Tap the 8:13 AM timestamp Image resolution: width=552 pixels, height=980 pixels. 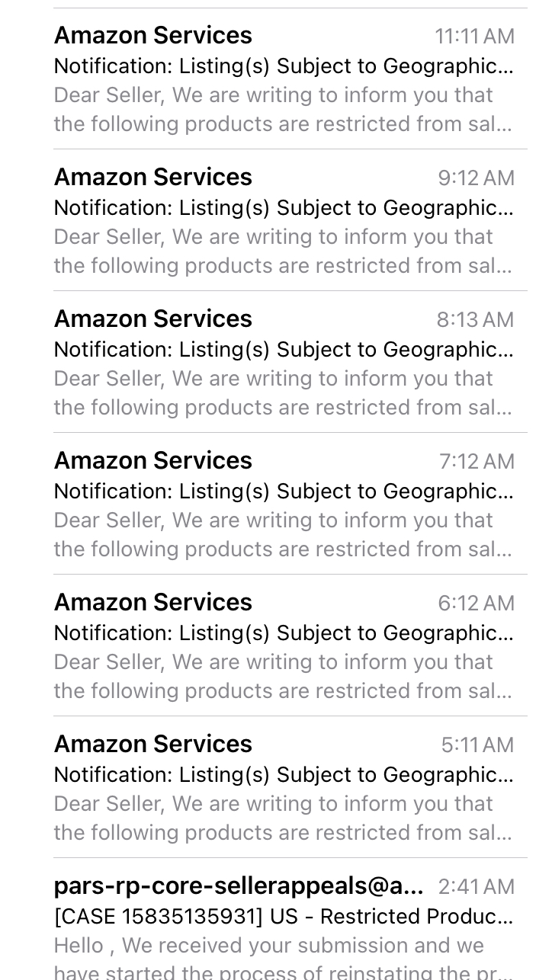[x=476, y=319]
